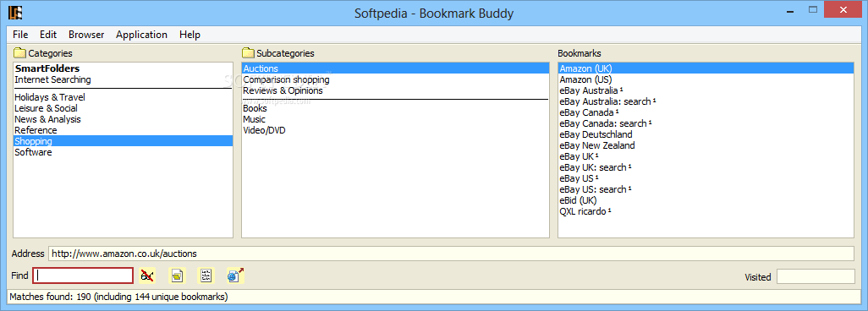Select eBay Australia: search bookmark

tap(706, 101)
